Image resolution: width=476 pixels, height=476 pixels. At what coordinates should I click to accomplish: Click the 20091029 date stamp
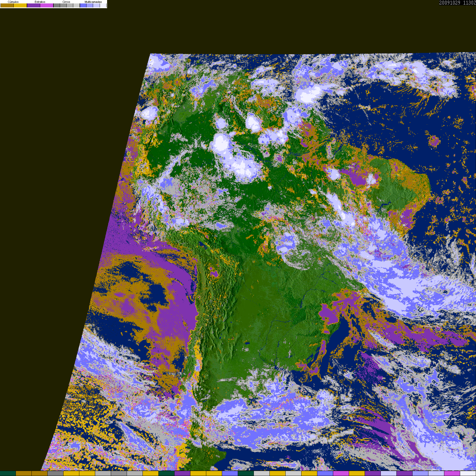point(450,3)
